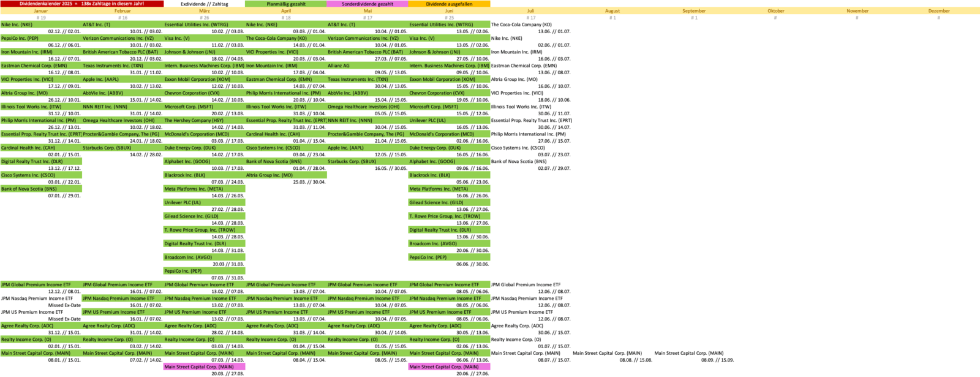Select 'Broadcom Inc. (AVGO)' in März column
980x377 pixels.
point(204,257)
